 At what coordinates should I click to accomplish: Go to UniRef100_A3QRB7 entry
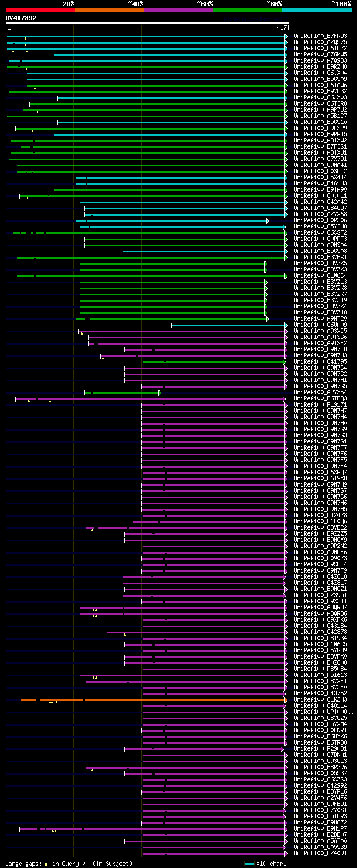[x=320, y=607]
